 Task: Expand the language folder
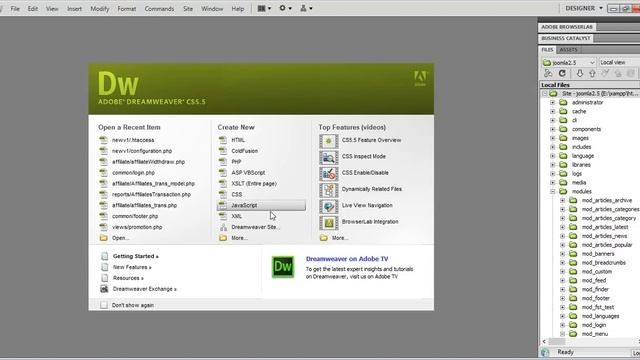pyautogui.click(x=553, y=156)
